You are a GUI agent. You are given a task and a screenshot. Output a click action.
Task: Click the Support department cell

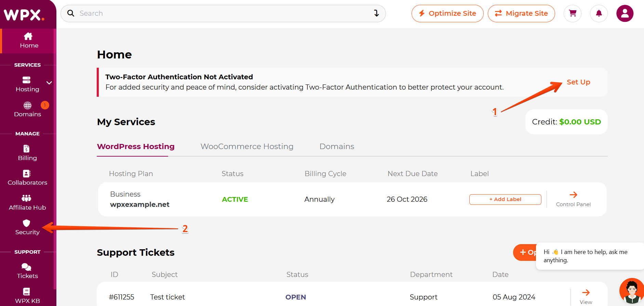pyautogui.click(x=424, y=297)
